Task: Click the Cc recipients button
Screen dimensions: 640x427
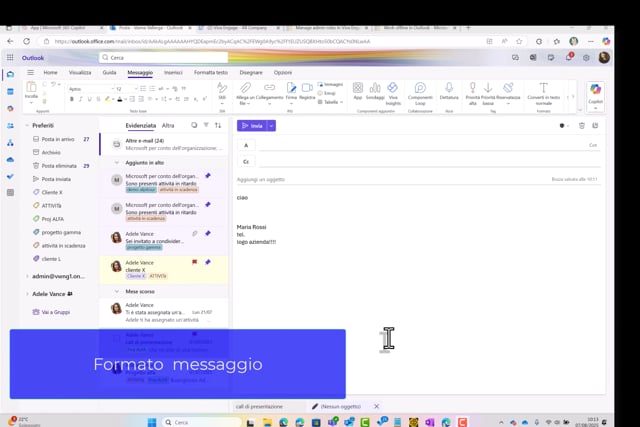Action: [x=246, y=162]
